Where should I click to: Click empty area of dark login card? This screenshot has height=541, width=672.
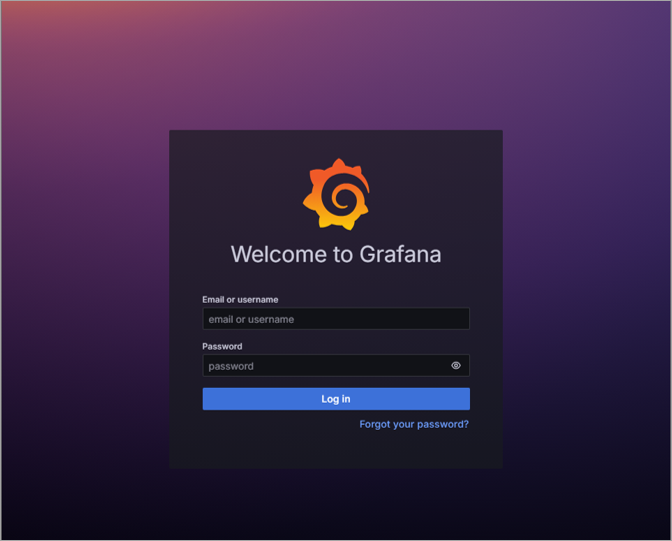[250, 445]
